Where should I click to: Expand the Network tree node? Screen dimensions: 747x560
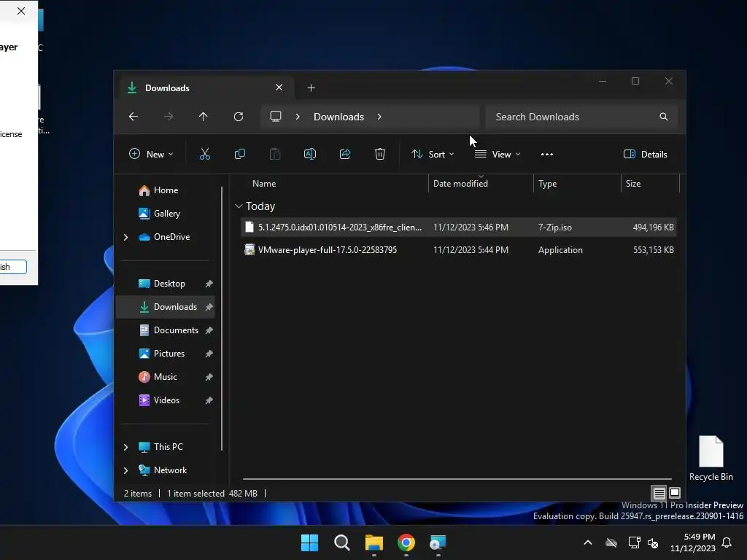coord(125,470)
